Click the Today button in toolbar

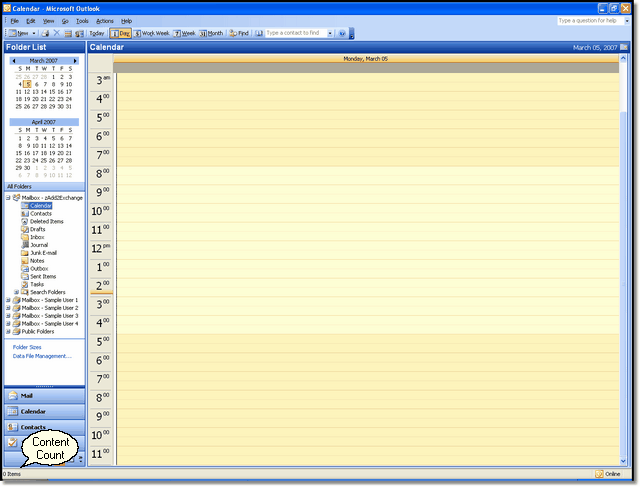coord(97,33)
